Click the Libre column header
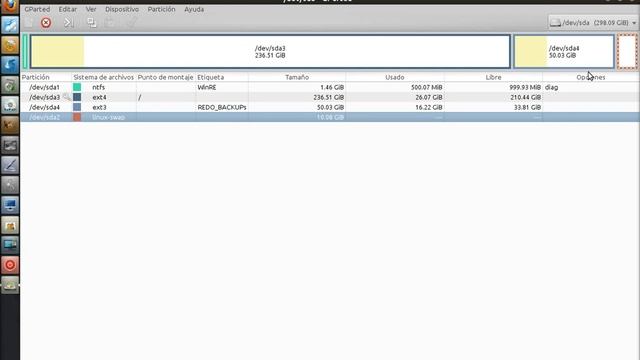640x360 pixels. [493, 77]
